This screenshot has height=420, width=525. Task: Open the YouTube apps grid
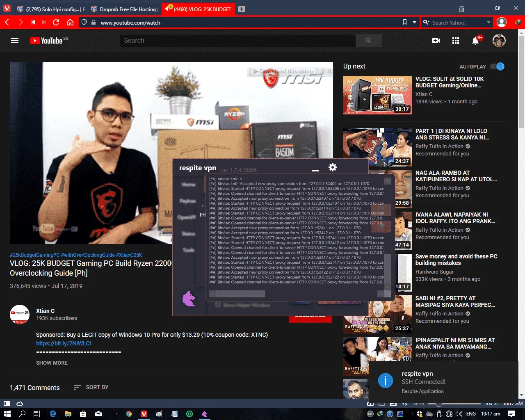pos(456,41)
